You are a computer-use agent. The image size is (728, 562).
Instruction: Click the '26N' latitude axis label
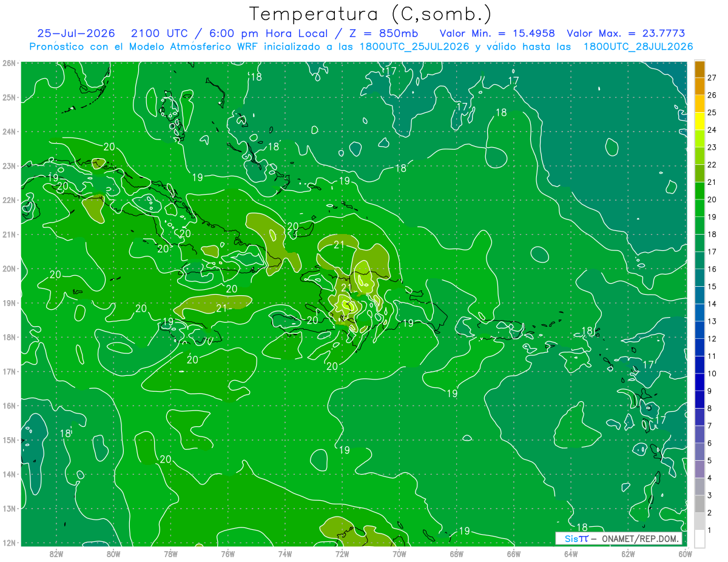click(8, 63)
